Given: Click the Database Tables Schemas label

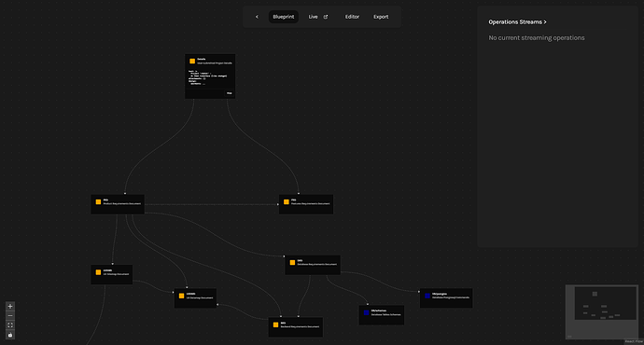Looking at the screenshot, I should (385, 314).
